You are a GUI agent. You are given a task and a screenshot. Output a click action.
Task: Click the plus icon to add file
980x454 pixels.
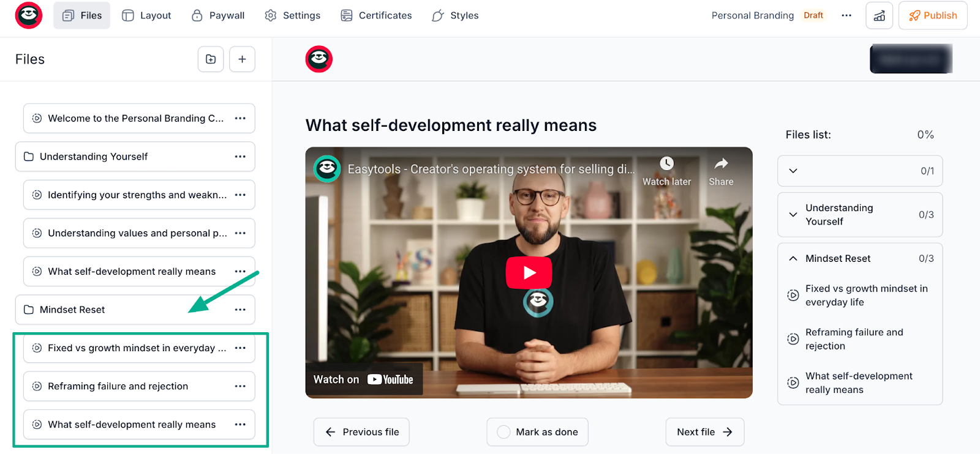pyautogui.click(x=242, y=59)
